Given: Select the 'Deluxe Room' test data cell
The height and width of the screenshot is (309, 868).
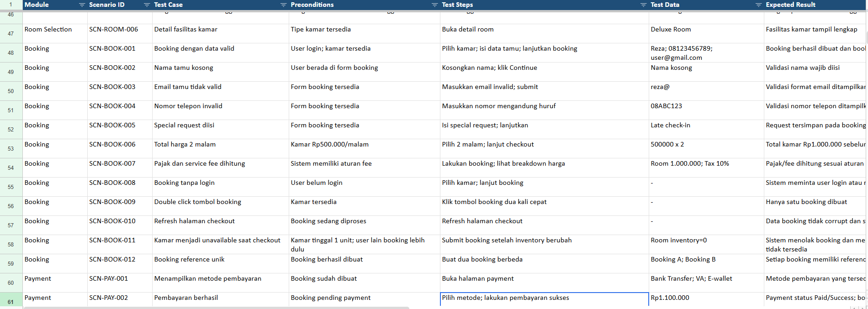Looking at the screenshot, I should point(706,34).
